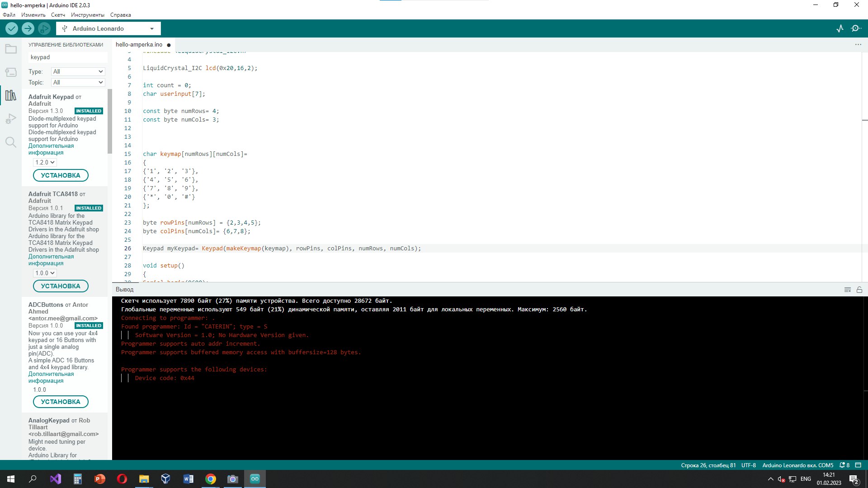
Task: Open the Инструменты menu
Action: point(87,15)
